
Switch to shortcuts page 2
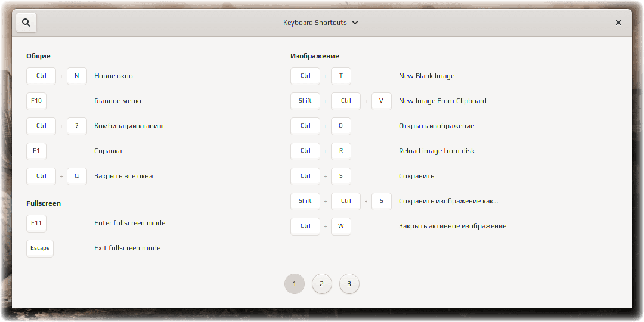coord(321,284)
